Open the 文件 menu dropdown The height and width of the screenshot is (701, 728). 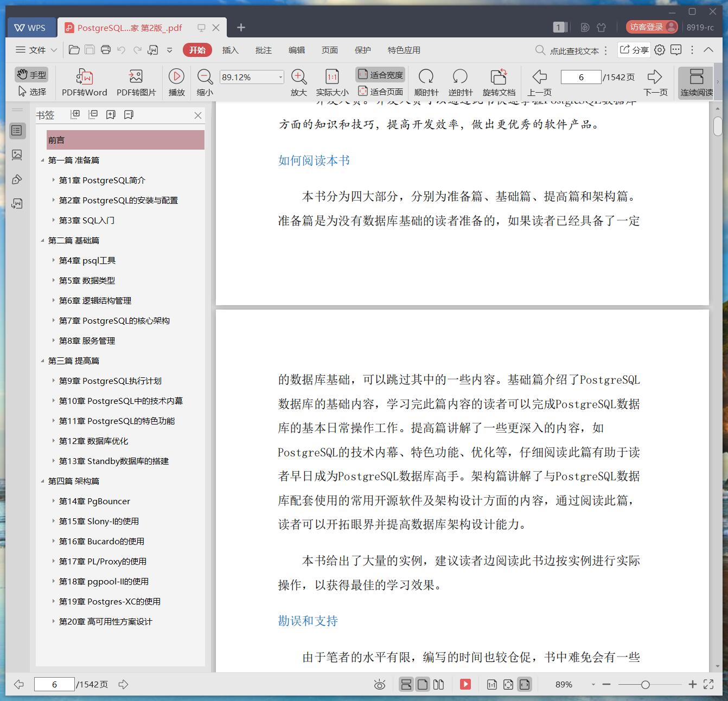coord(36,50)
